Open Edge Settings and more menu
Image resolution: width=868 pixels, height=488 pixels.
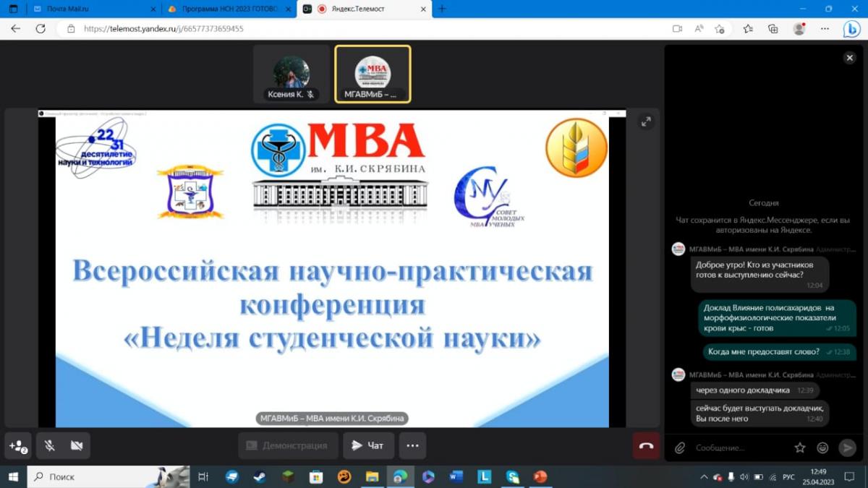coord(825,29)
